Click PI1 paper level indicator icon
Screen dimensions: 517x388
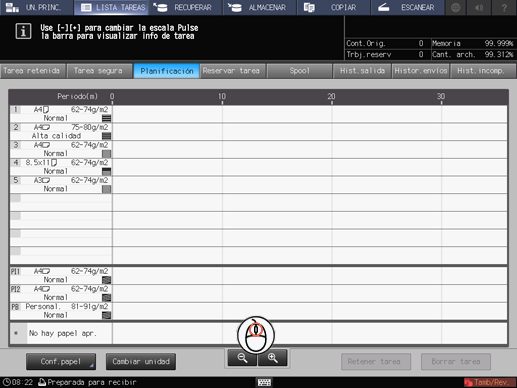pyautogui.click(x=106, y=280)
